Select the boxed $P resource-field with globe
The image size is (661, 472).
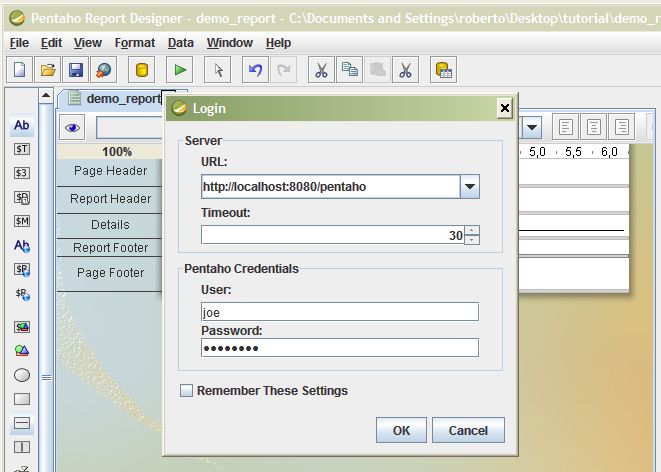(x=21, y=269)
